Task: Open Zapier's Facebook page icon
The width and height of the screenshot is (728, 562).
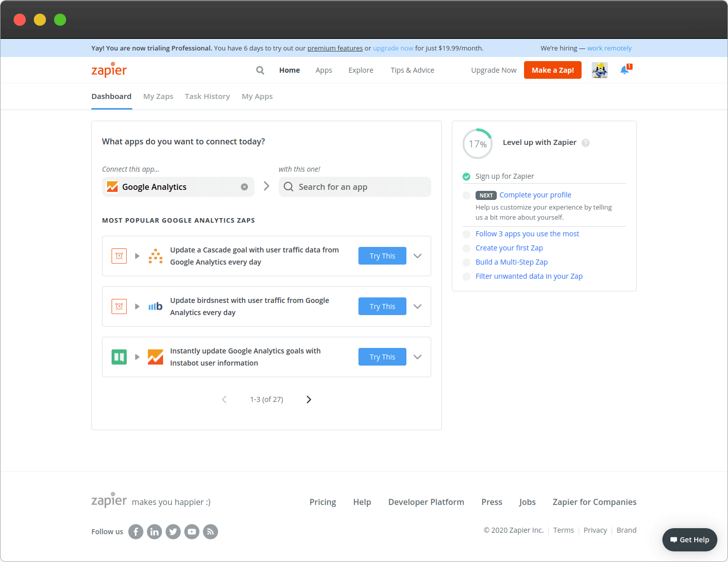Action: (136, 532)
